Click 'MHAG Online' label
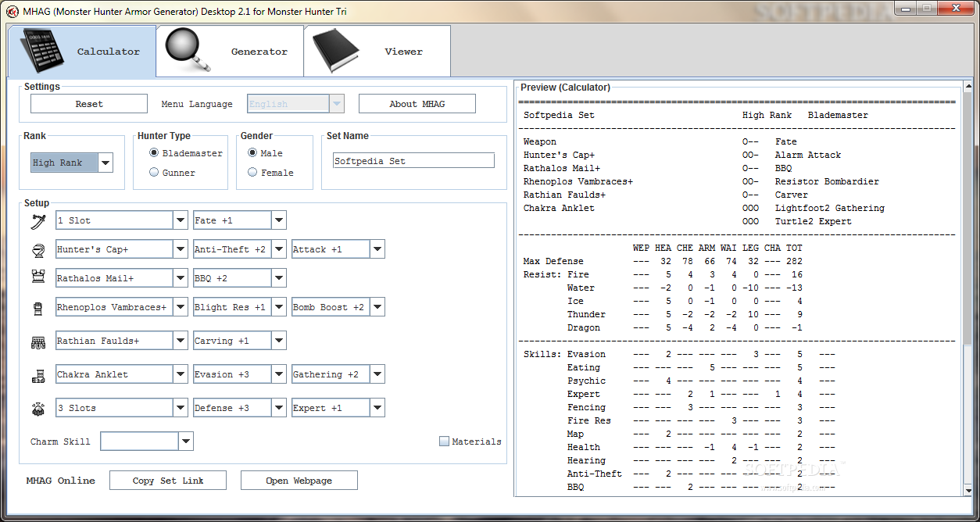Screen dimensions: 980x522 pyautogui.click(x=61, y=481)
